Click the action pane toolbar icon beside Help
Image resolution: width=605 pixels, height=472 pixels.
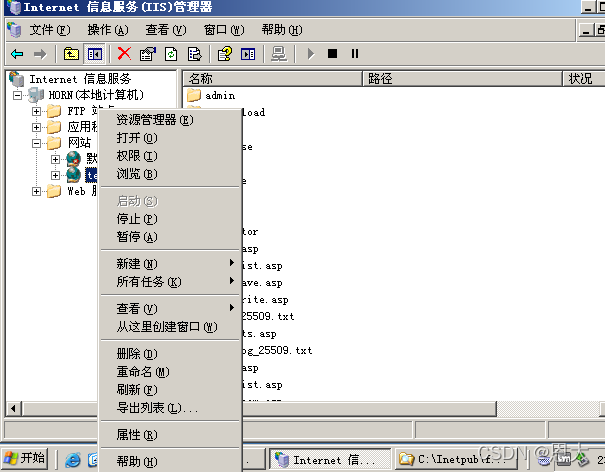pyautogui.click(x=248, y=54)
